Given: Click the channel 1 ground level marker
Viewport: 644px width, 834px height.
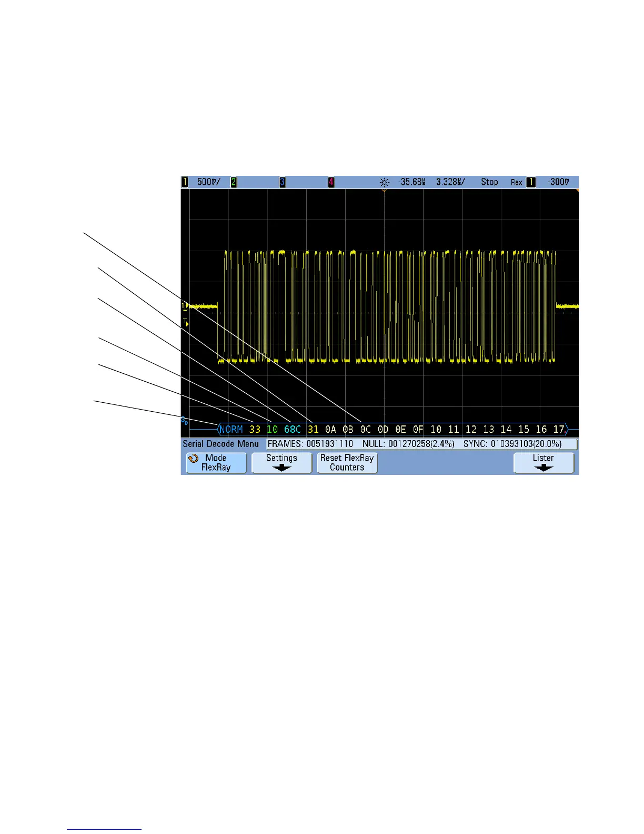Looking at the screenshot, I should point(185,305).
